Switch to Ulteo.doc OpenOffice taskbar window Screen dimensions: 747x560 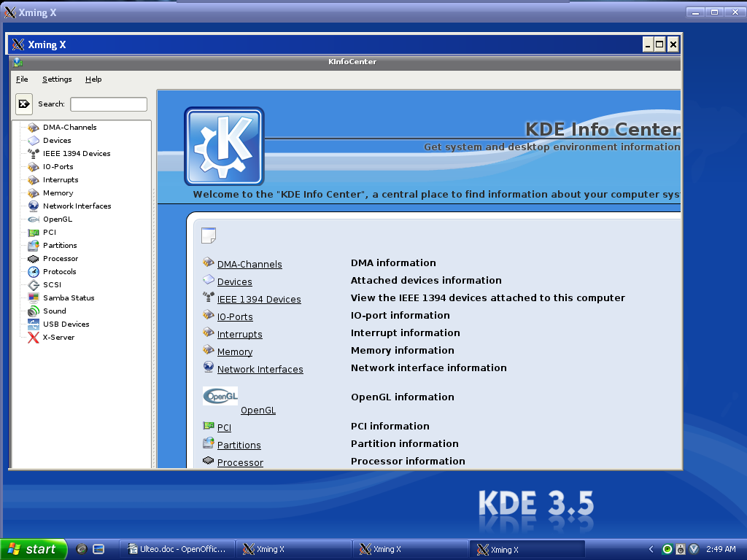pyautogui.click(x=177, y=550)
